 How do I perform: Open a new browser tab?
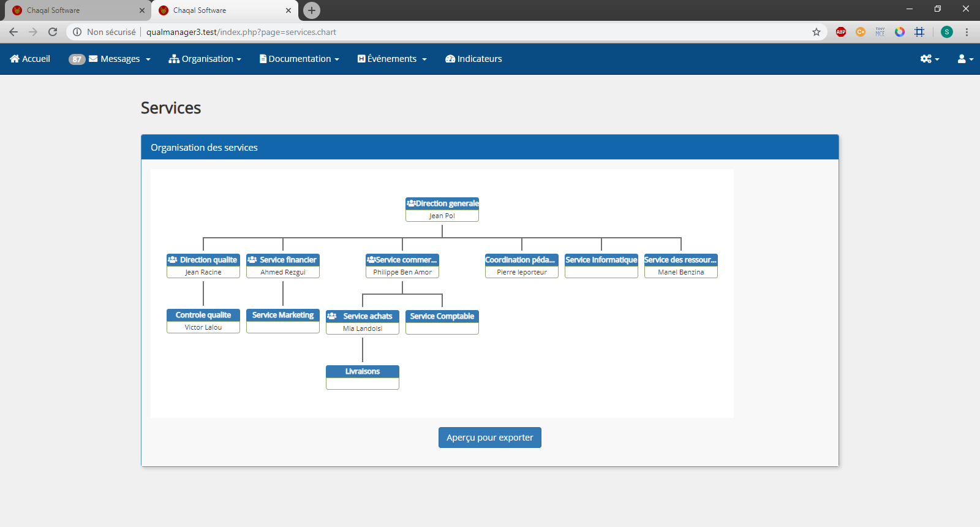pyautogui.click(x=312, y=10)
